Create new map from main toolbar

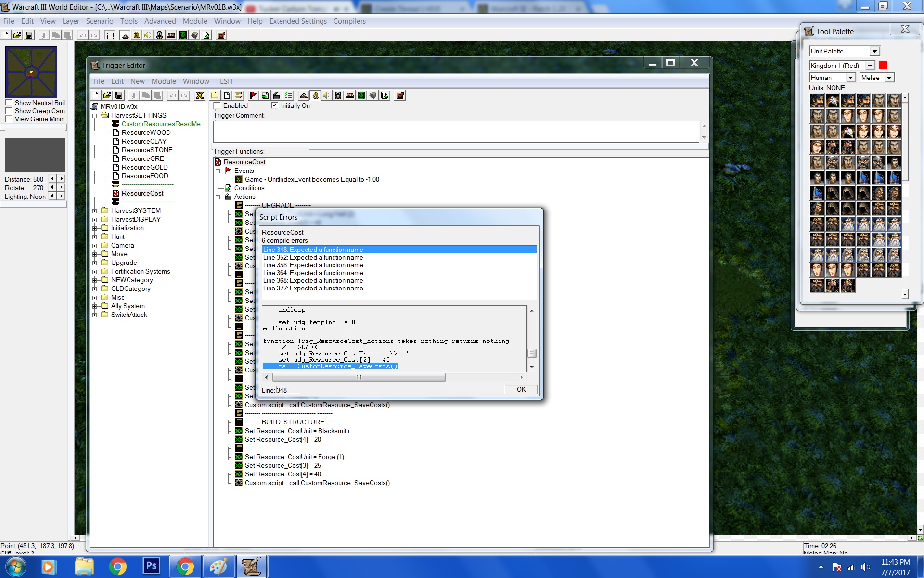point(6,35)
